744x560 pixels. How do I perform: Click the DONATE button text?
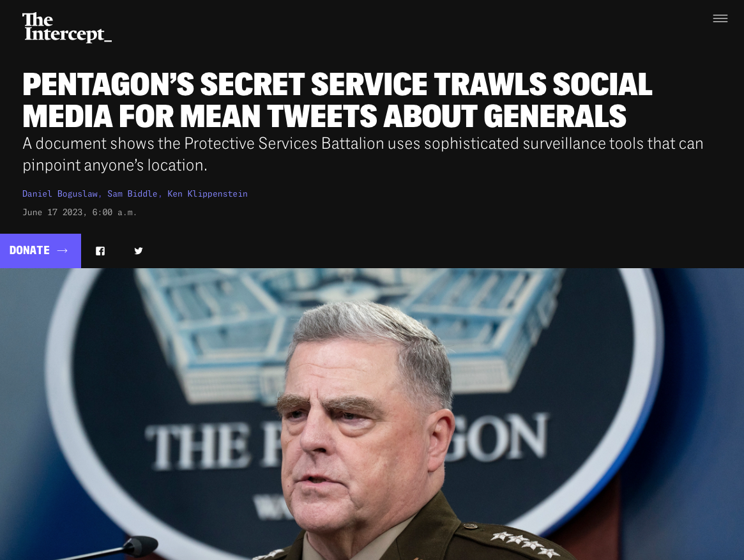tap(29, 250)
